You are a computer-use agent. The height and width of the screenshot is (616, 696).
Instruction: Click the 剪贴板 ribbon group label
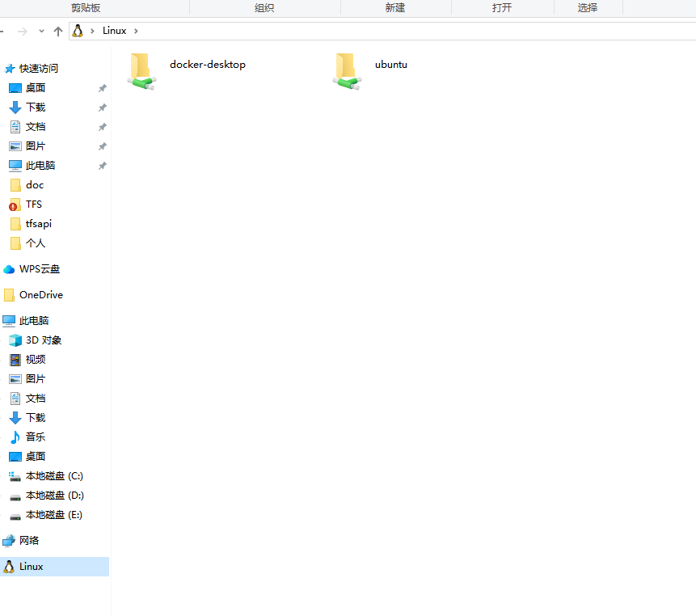click(x=86, y=7)
